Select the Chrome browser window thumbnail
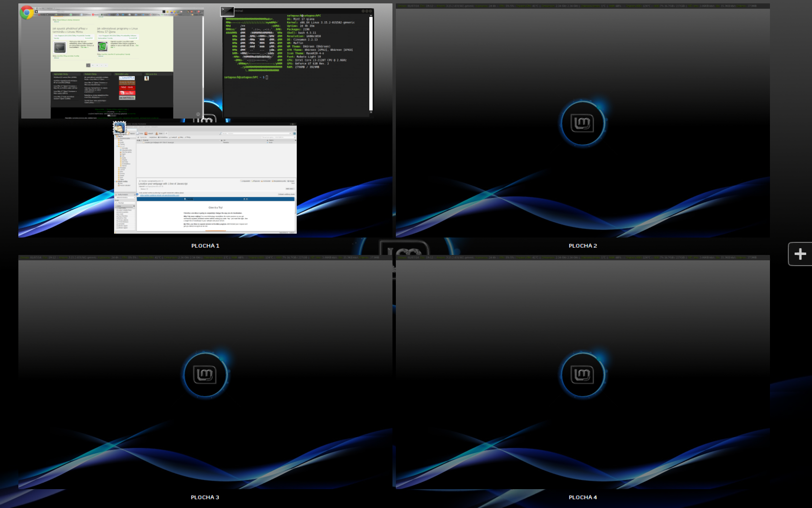This screenshot has width=812, height=508. pyautogui.click(x=112, y=63)
